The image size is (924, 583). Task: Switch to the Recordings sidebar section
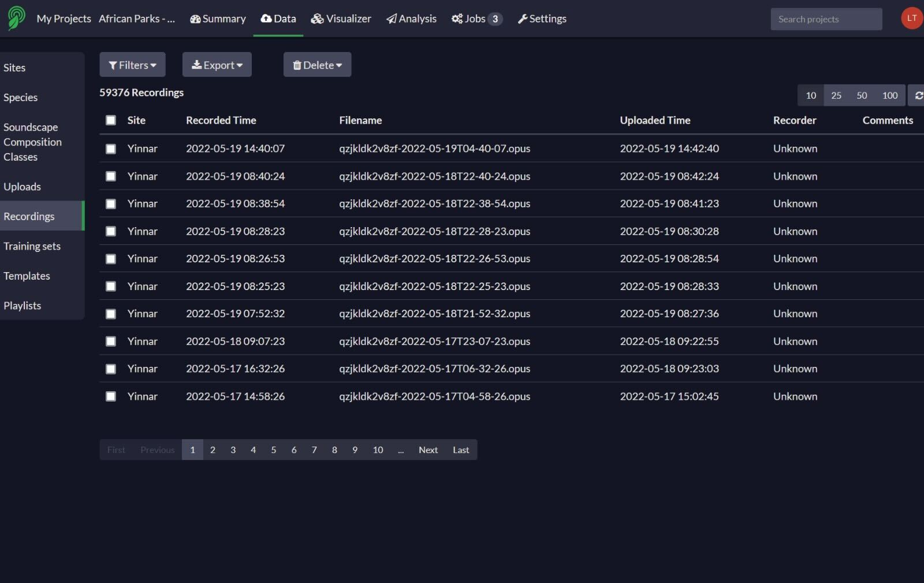(29, 216)
